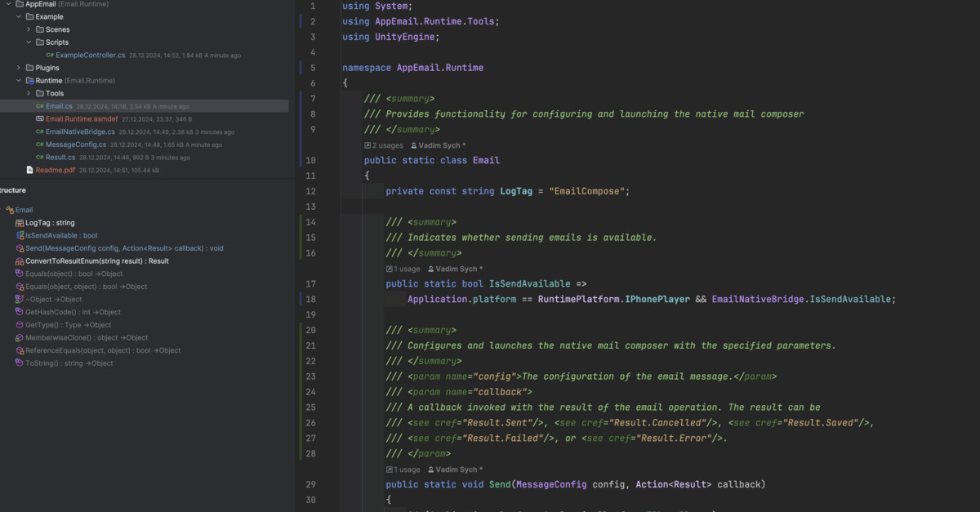This screenshot has height=512, width=980.
Task: Click the C# icon beside ExampleController.cs
Action: [50, 56]
